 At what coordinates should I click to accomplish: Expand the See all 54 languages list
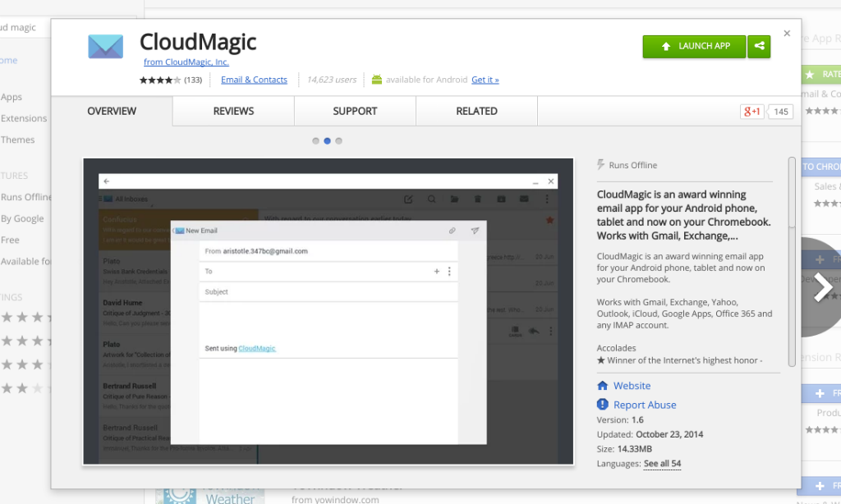(662, 464)
